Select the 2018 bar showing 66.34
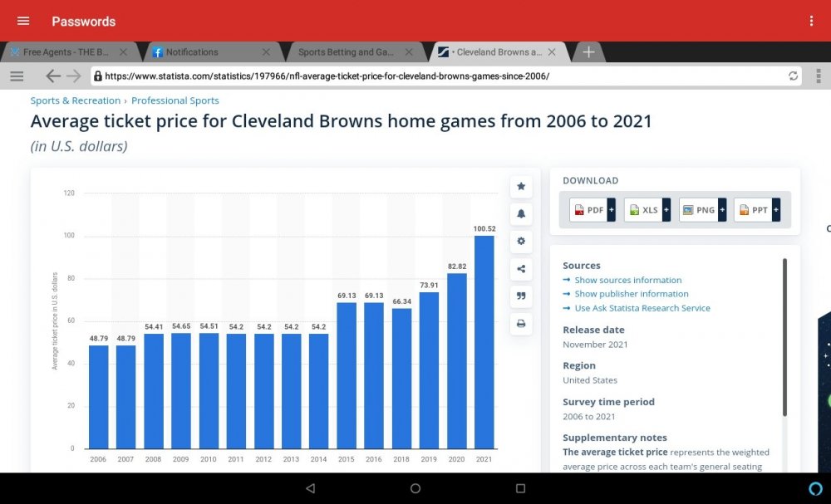Screen dimensions: 831x504 pyautogui.click(x=401, y=379)
